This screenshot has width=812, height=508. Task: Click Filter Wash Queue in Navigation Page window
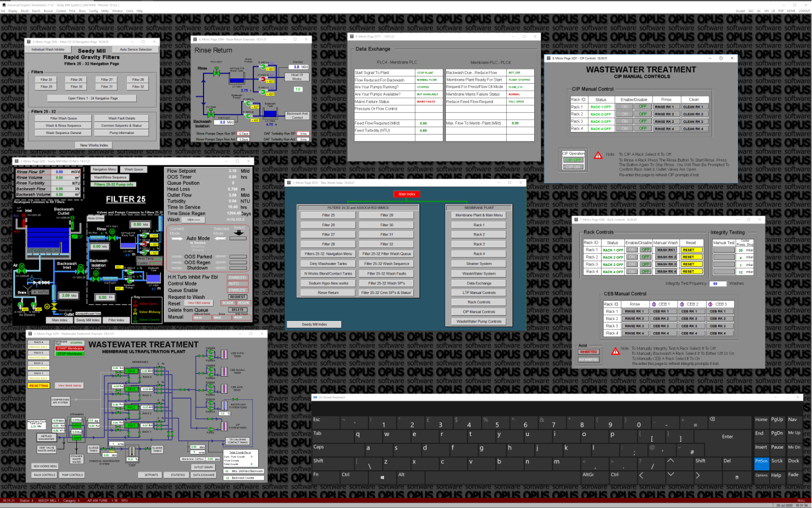[63, 118]
